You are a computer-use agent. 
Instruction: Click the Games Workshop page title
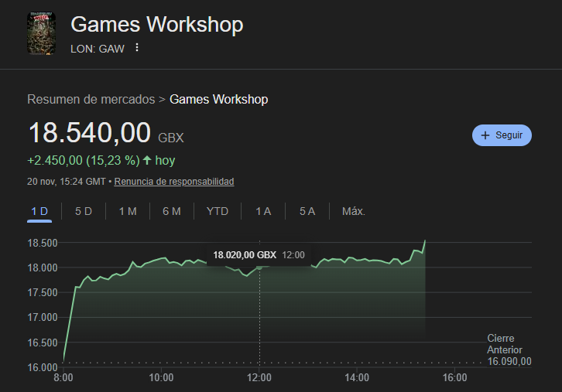[x=156, y=25]
